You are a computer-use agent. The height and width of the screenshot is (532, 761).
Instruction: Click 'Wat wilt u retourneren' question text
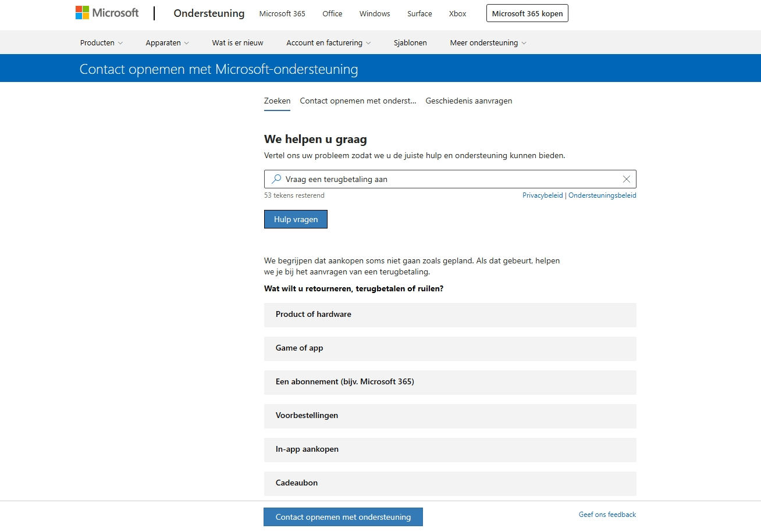(354, 288)
